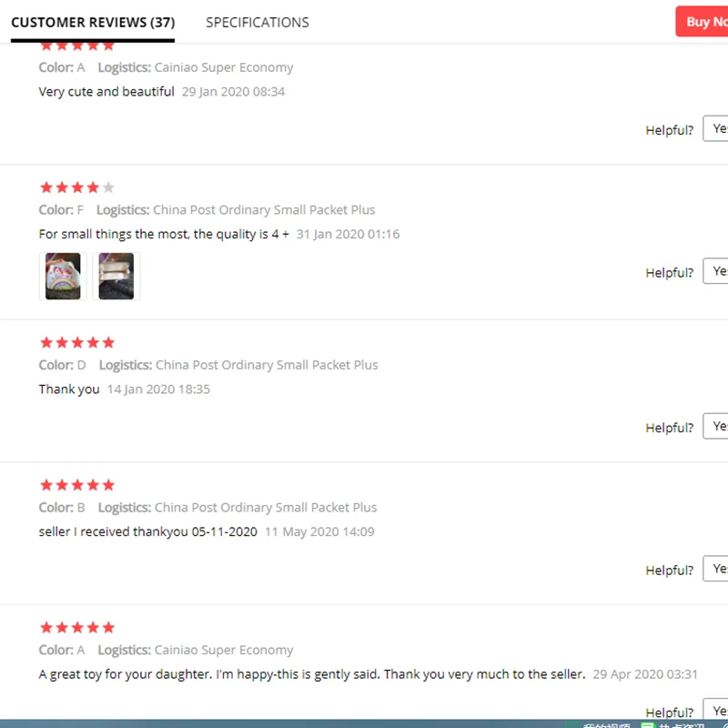This screenshot has width=728, height=728.
Task: Click the timestamp 31 Jan 2020 01:16
Action: 348,234
